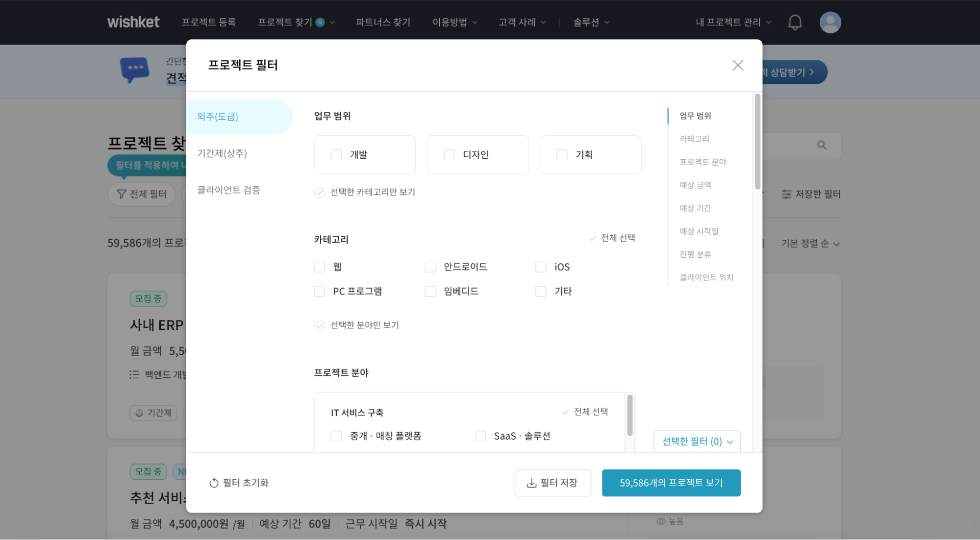Expand the 선택한 필터 (0) dropdown
The image size is (980, 540).
(696, 441)
